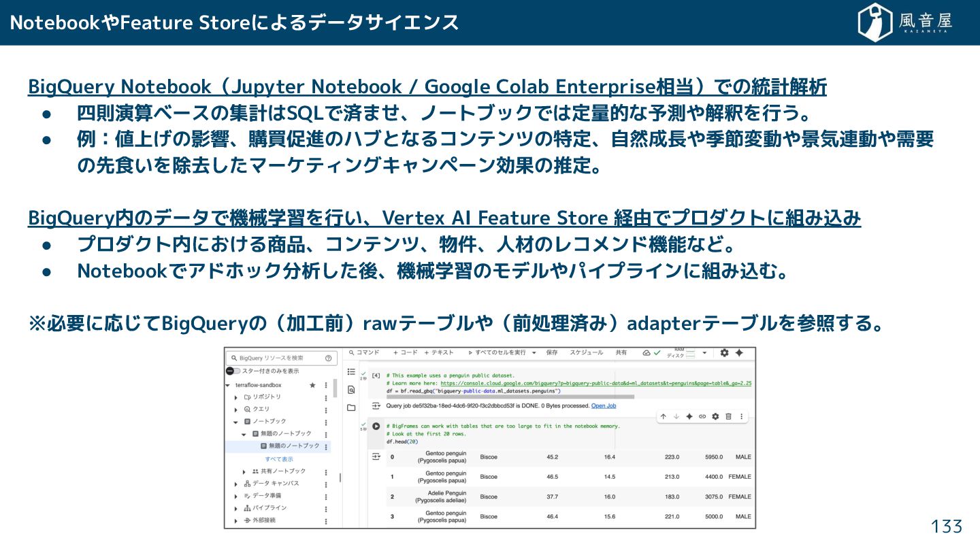
Task: Expand the データ キャンバス node
Action: [236, 484]
